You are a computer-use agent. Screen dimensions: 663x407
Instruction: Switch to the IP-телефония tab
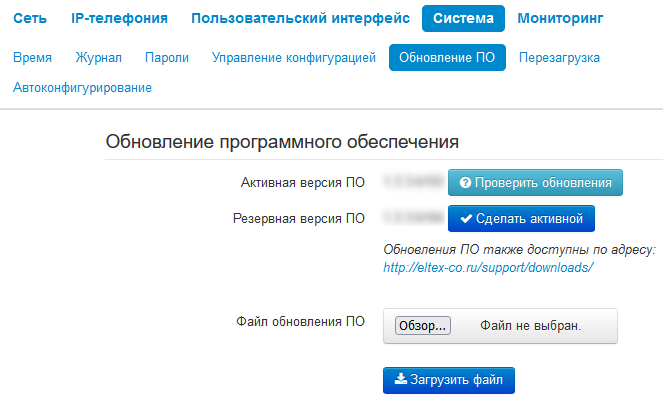point(119,18)
